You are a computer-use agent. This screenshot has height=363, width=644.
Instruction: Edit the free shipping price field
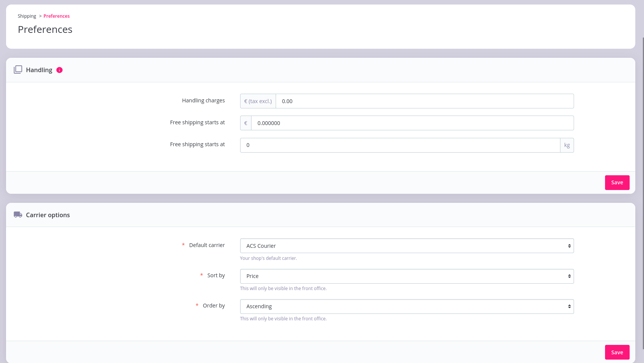point(413,123)
